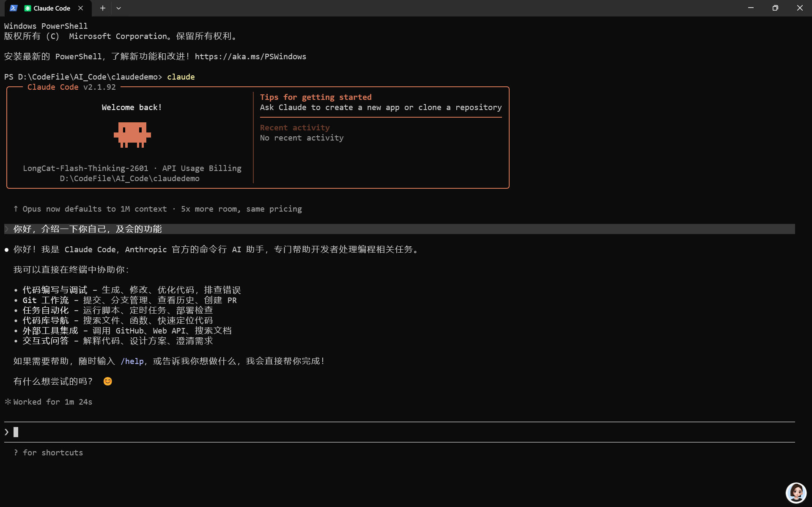The height and width of the screenshot is (507, 812).
Task: Click the Opus 1M context notice
Action: click(x=158, y=209)
